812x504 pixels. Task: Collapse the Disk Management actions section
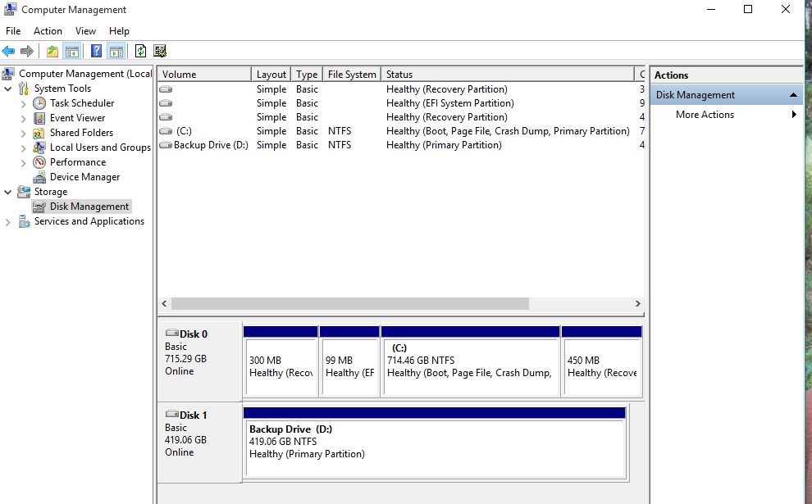pyautogui.click(x=793, y=95)
